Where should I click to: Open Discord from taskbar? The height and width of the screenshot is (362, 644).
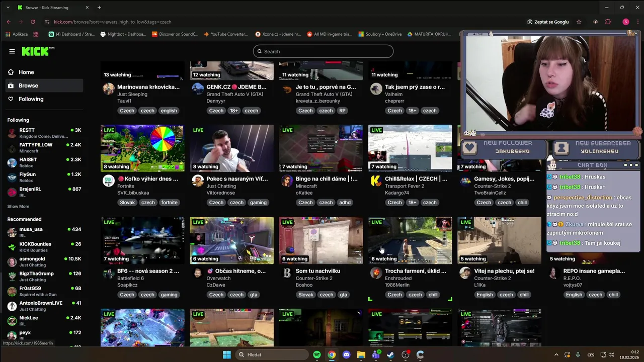tap(346, 354)
